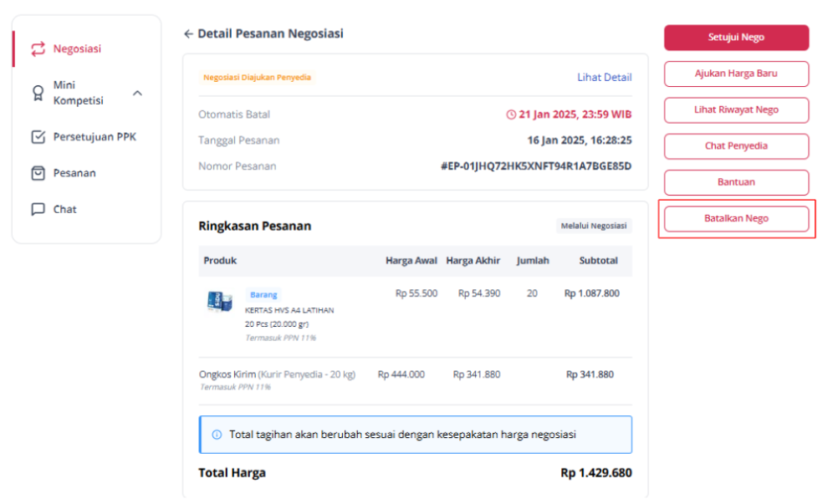Cancel via the Batalkan Nego button
The image size is (833, 504).
point(736,219)
